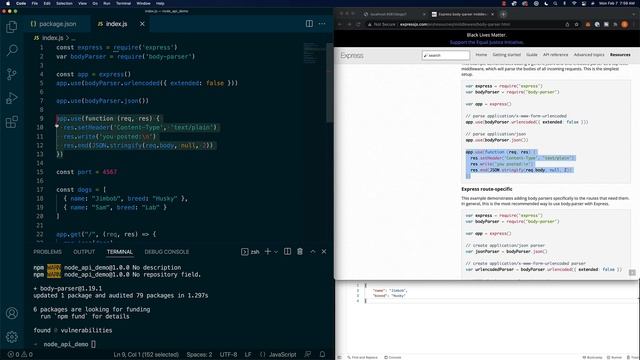
Task: Open the Accounts menu in VS Code
Action: tap(12, 313)
